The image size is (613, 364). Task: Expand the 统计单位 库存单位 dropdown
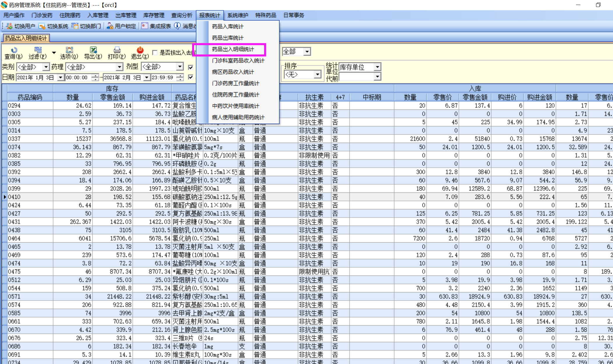tap(377, 67)
